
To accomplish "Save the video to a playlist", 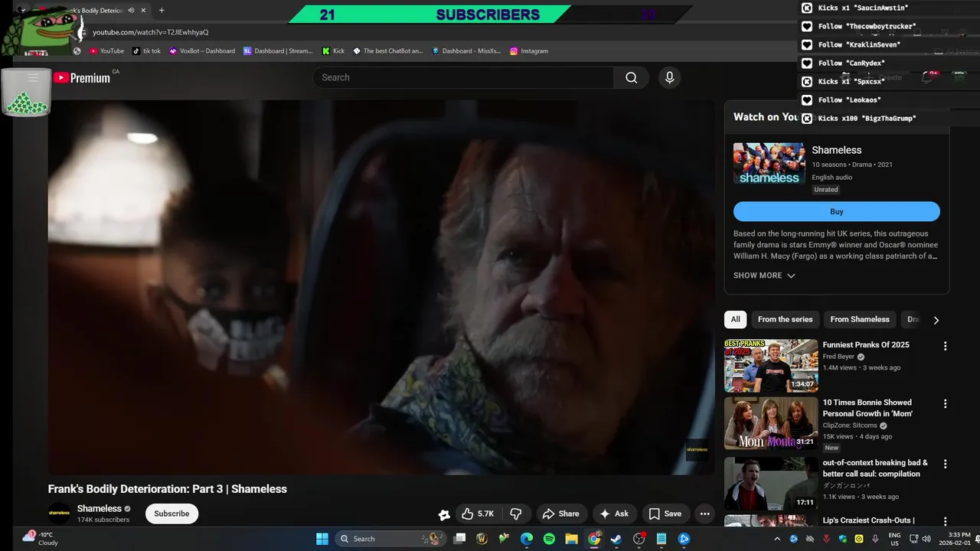I will point(665,514).
